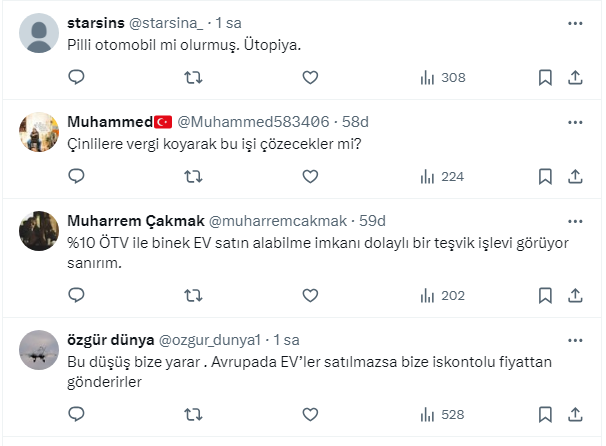Reply to Muhammed's tweet about Çinlilere vergi

pyautogui.click(x=76, y=176)
